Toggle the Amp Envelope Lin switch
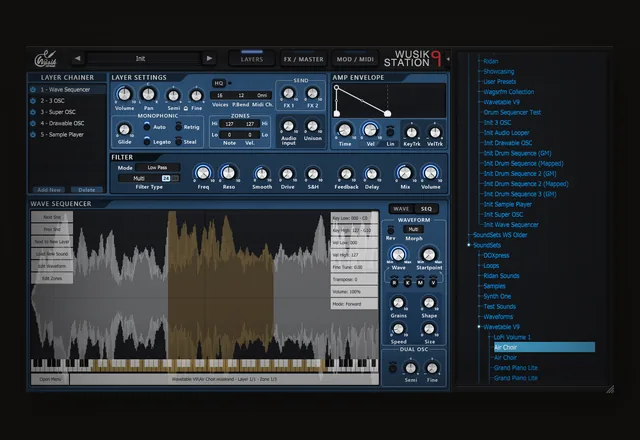Viewport: 640px width, 440px height. [x=390, y=131]
